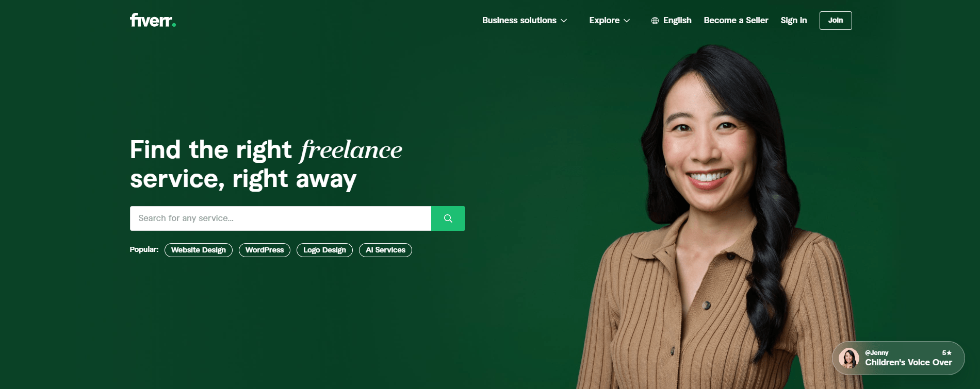Click the Fiverr logo
The width and height of the screenshot is (980, 389).
153,20
